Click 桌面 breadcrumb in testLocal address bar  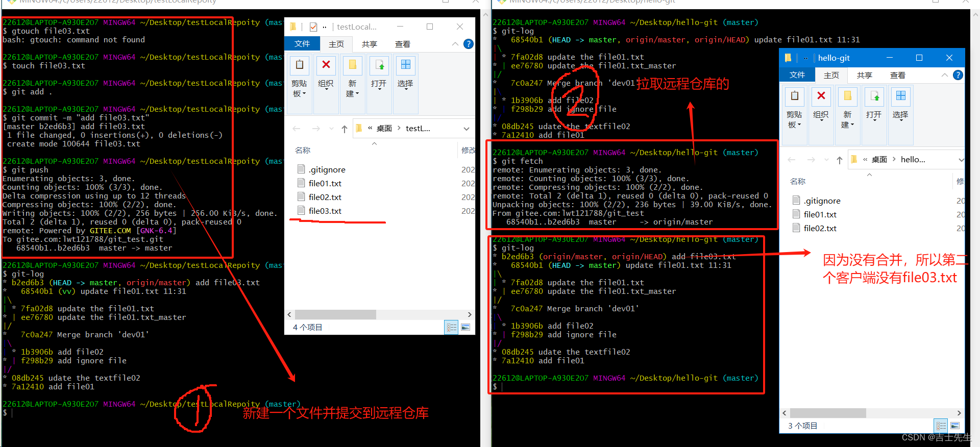click(384, 129)
